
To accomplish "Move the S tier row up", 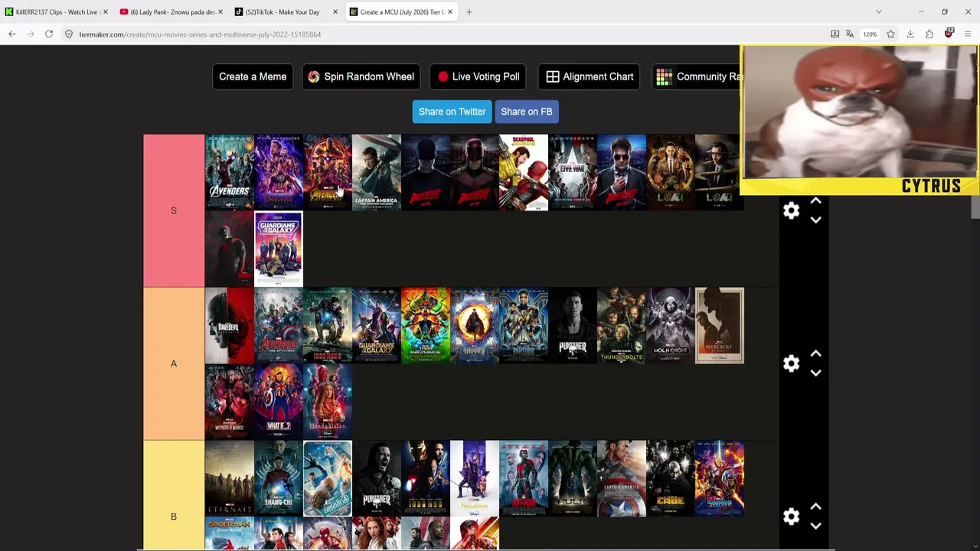I will point(815,201).
